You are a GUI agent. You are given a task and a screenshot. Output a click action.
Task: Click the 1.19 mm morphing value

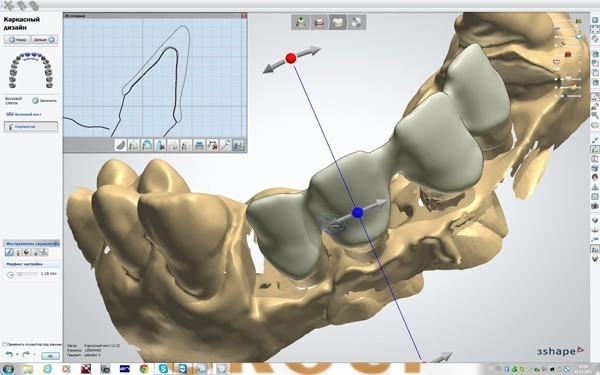point(49,274)
